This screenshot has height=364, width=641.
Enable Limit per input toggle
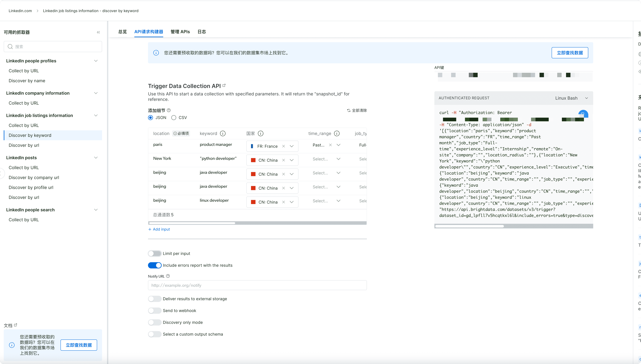[155, 254]
